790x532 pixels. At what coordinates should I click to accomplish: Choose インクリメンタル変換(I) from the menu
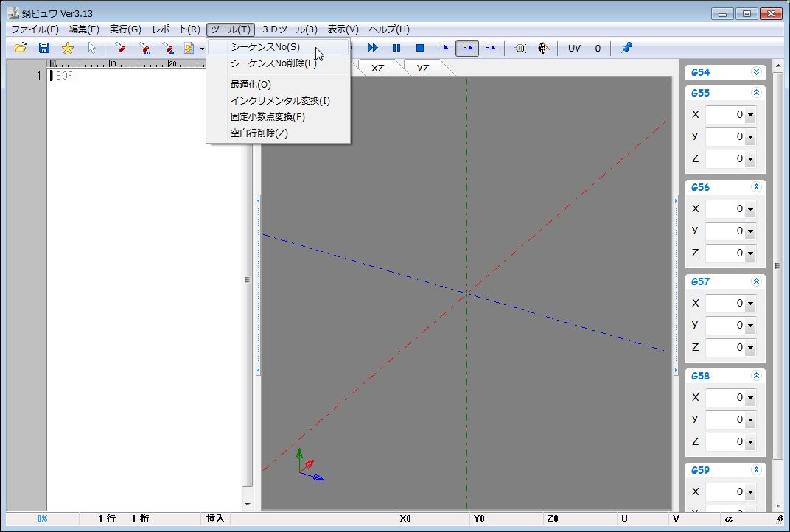pos(278,101)
